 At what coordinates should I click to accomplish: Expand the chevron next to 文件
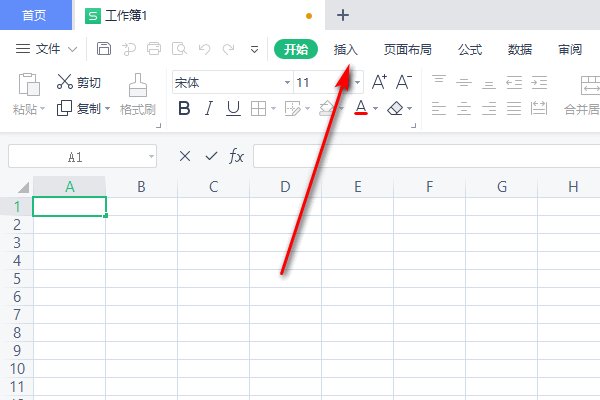click(x=72, y=49)
